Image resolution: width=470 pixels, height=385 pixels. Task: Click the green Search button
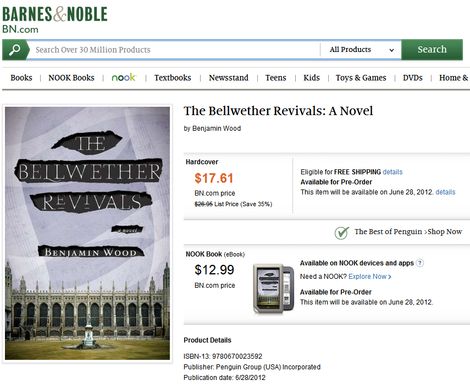pyautogui.click(x=432, y=49)
